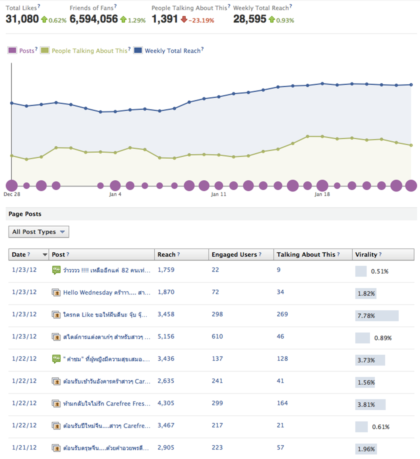Open help question mark beside Friends of Fans
Viewport: 420px width, 459px height.
tap(115, 6)
